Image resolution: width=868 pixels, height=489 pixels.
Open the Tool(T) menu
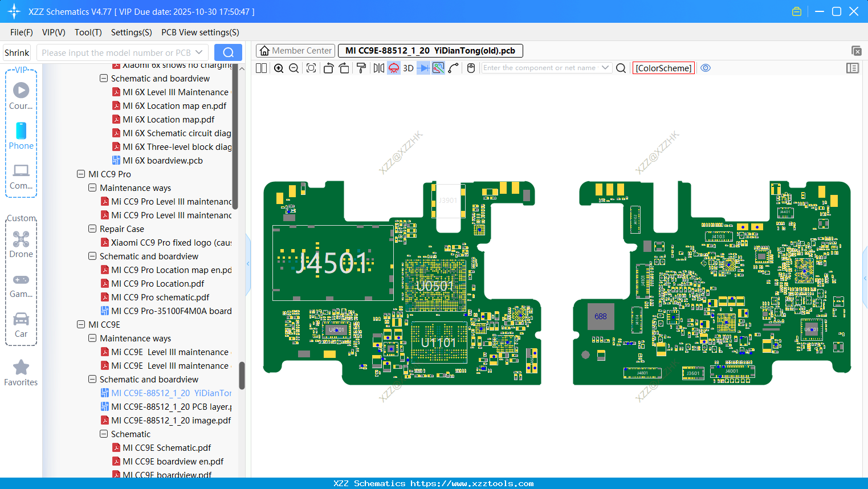click(88, 32)
